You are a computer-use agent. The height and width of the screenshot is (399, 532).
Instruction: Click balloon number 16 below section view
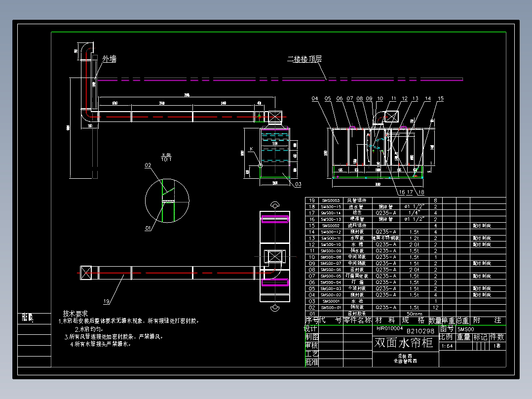tap(402, 192)
